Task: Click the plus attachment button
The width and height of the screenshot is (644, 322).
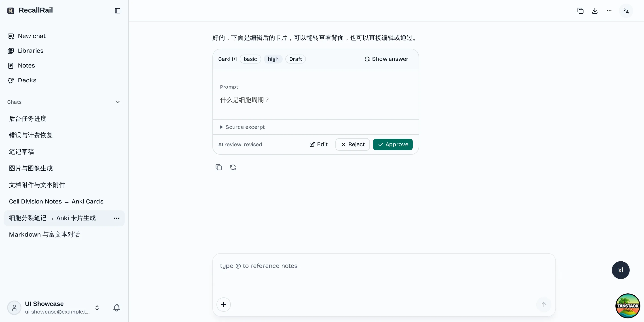Action: (x=224, y=305)
